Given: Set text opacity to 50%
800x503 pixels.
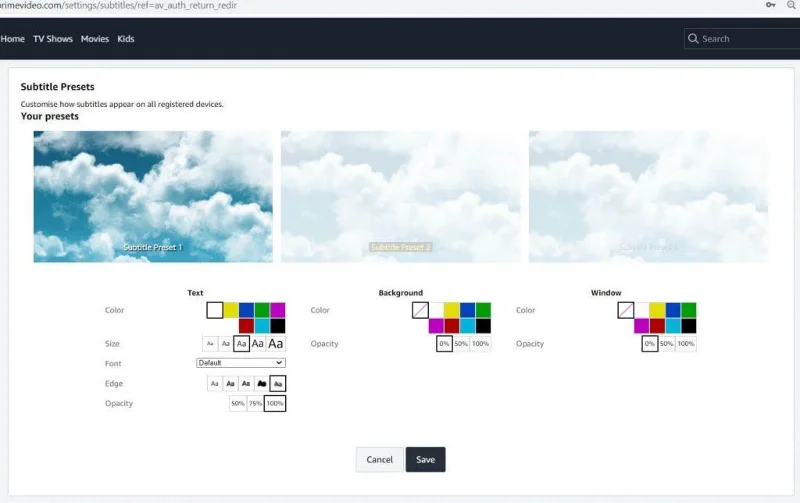Looking at the screenshot, I should coord(238,404).
